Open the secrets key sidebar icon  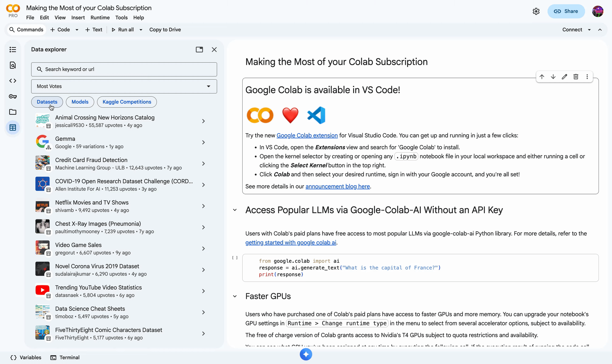pyautogui.click(x=13, y=96)
